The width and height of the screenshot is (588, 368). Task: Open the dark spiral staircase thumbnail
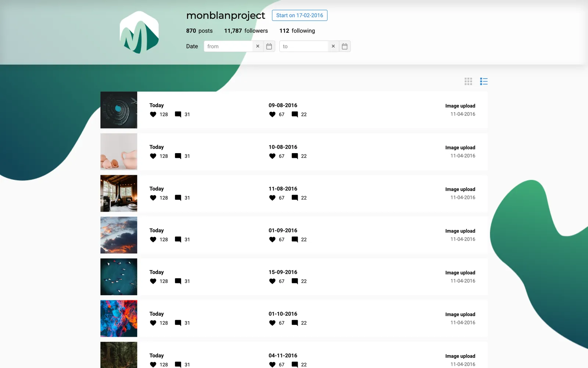click(119, 110)
